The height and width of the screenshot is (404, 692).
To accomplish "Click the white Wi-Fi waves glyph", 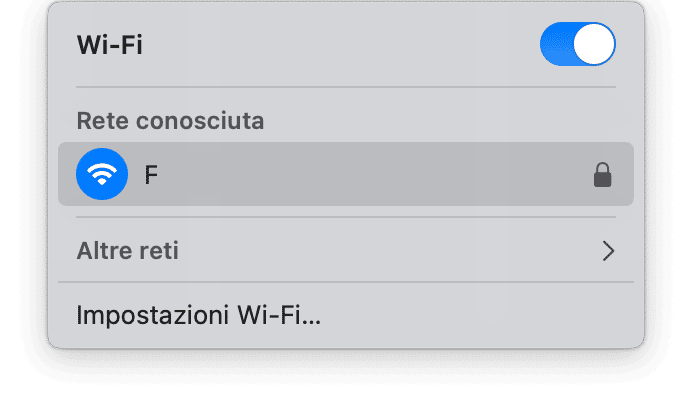I will coord(102,175).
